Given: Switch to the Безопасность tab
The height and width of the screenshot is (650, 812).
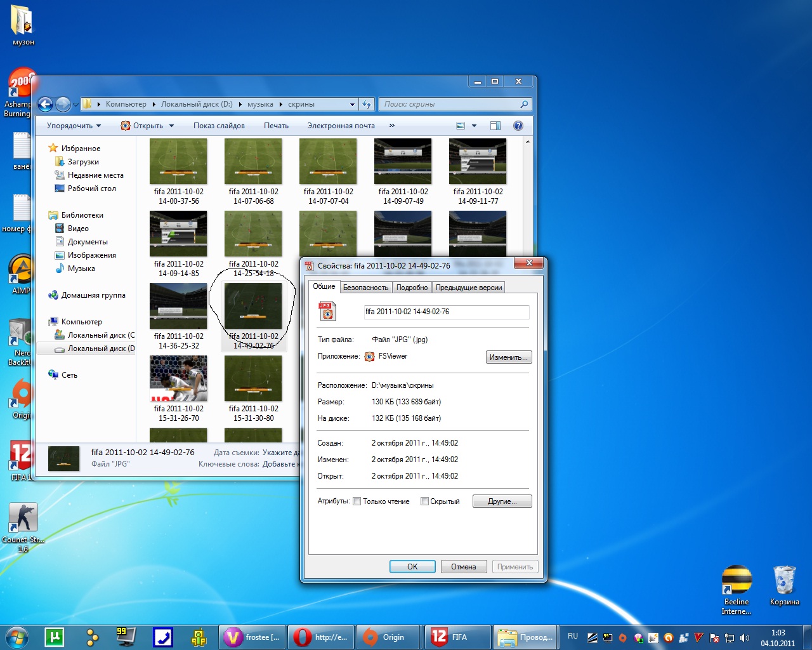Looking at the screenshot, I should 365,288.
